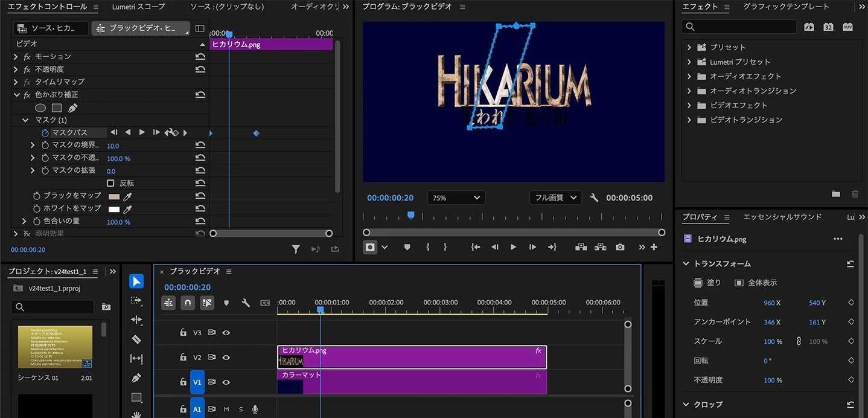Toggle V3 track output eye
868x418 pixels.
point(226,333)
